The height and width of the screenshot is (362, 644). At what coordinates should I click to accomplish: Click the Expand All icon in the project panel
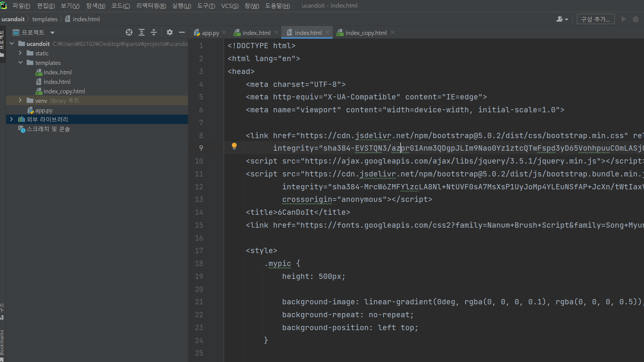(x=142, y=32)
